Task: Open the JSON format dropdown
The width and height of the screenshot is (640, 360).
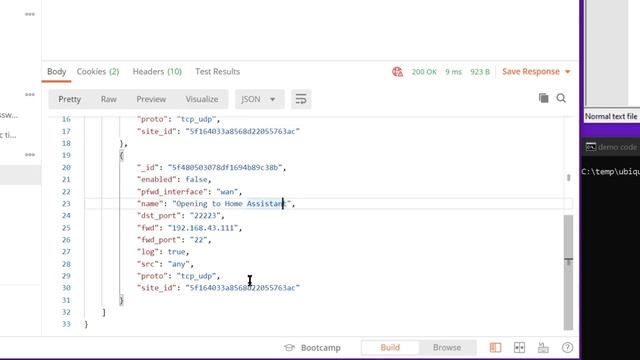Action: (259, 99)
